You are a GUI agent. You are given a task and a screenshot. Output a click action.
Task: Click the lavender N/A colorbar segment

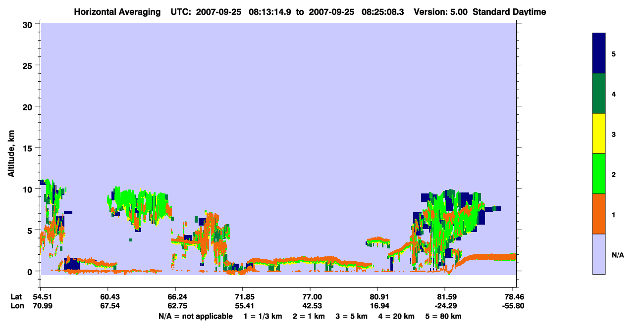599,254
